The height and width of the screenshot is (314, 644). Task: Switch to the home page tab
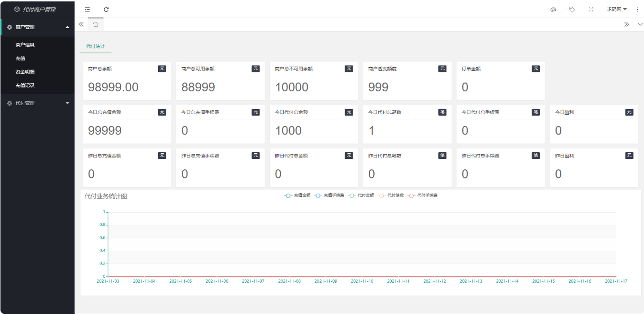click(x=96, y=24)
